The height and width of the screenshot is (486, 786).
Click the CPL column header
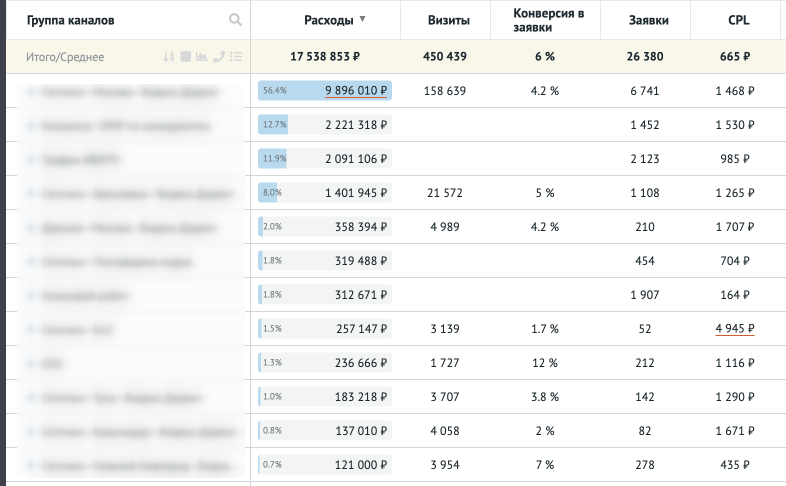[738, 20]
